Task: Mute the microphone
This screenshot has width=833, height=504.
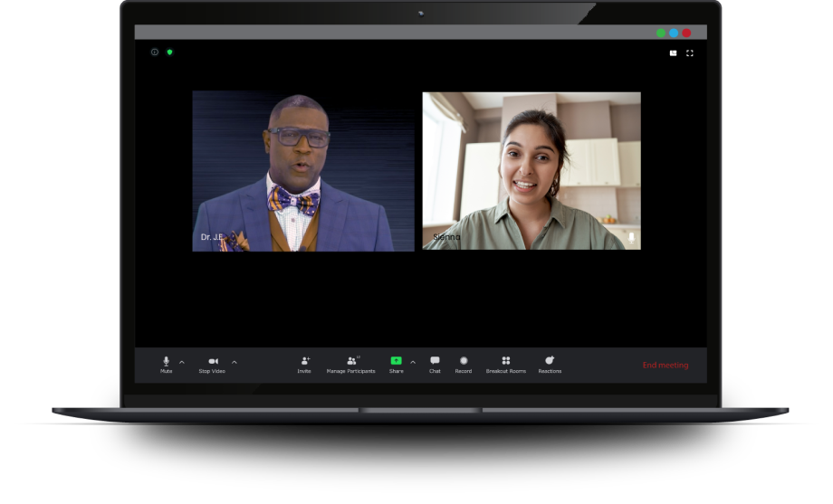Action: 167,365
